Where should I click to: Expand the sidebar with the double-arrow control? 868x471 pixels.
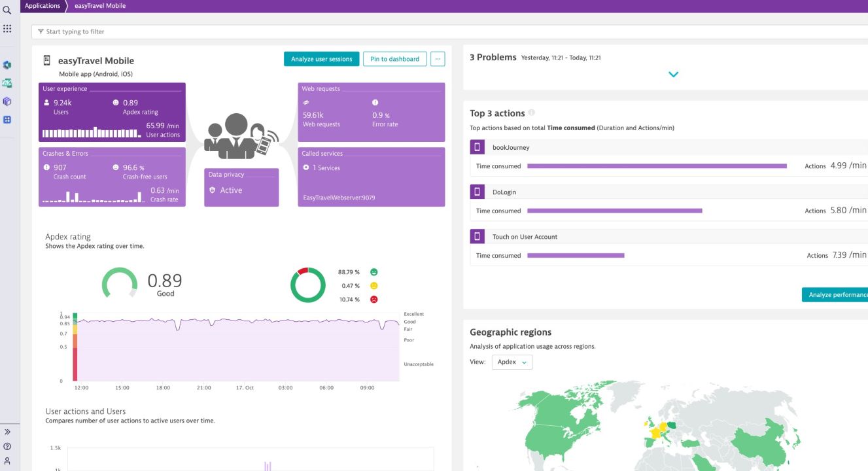pos(7,431)
